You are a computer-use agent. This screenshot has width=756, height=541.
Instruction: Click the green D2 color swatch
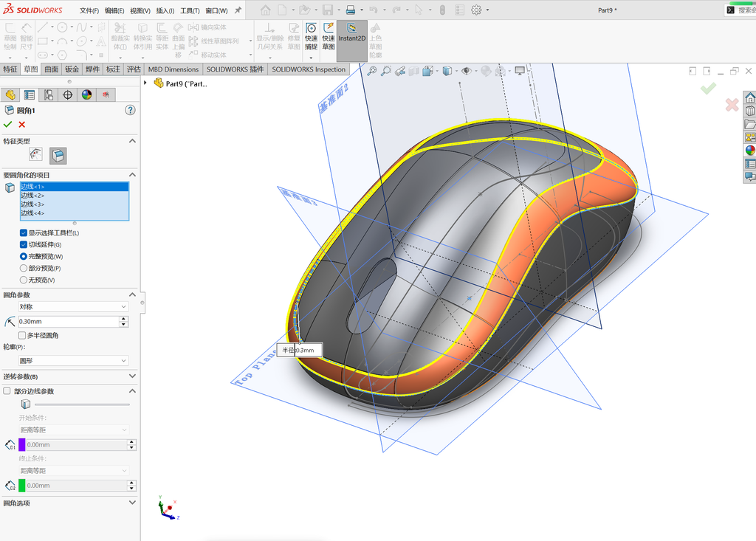pyautogui.click(x=21, y=486)
